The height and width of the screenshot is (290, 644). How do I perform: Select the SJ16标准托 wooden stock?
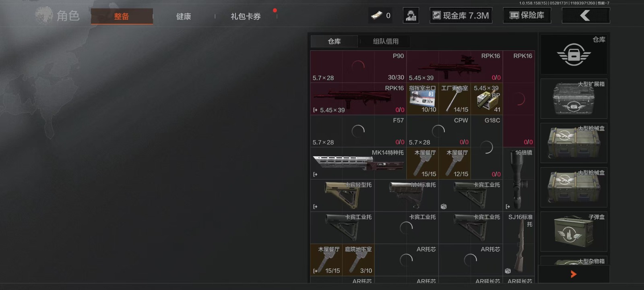519,244
